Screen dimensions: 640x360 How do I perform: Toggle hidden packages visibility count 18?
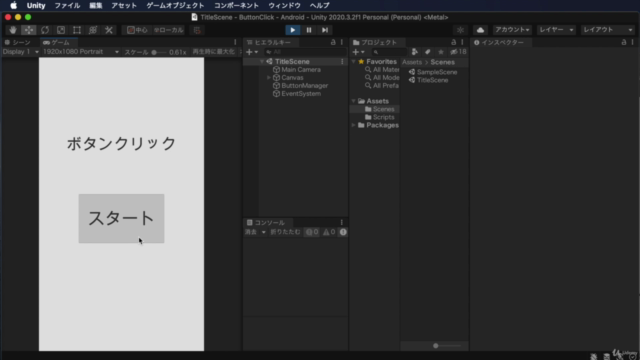point(458,52)
